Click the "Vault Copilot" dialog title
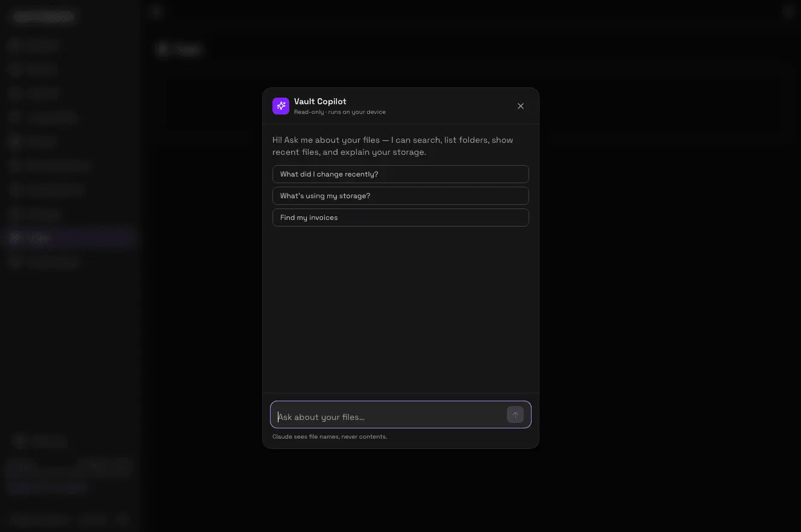This screenshot has height=532, width=801. click(320, 101)
